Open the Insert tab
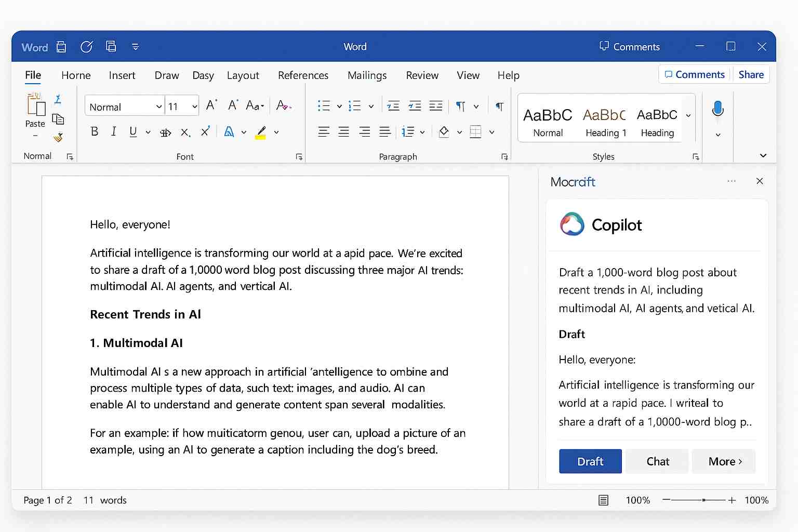This screenshot has width=798, height=532. (122, 75)
